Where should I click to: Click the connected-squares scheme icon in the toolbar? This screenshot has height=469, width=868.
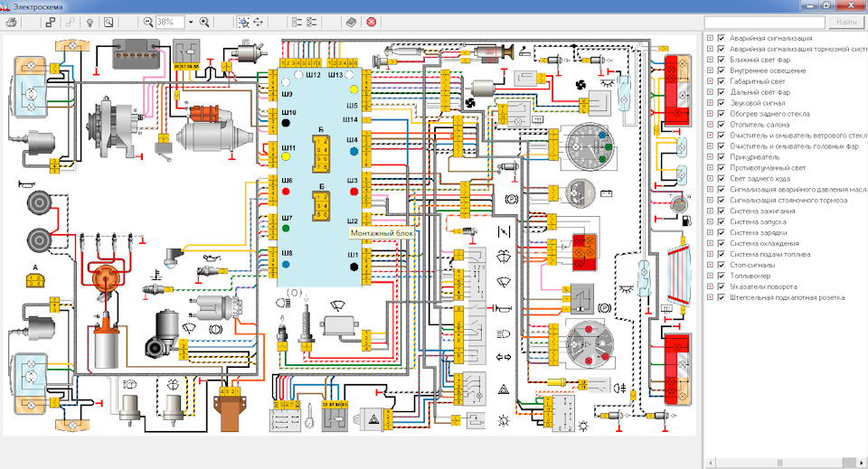[x=51, y=22]
